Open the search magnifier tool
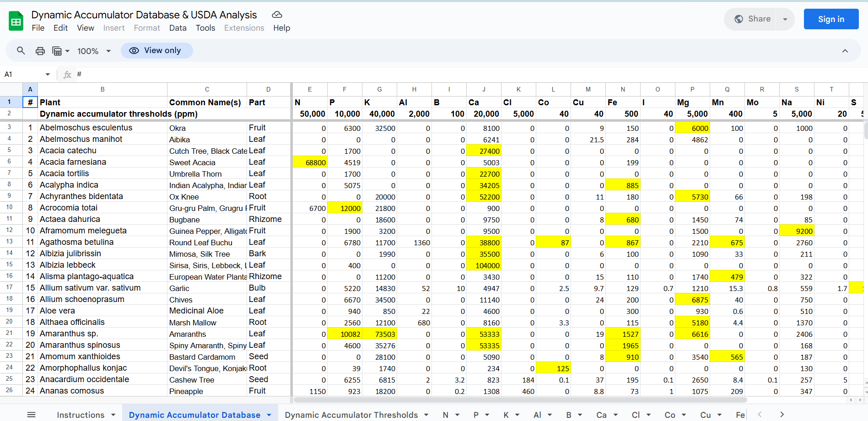868x421 pixels. (x=21, y=51)
